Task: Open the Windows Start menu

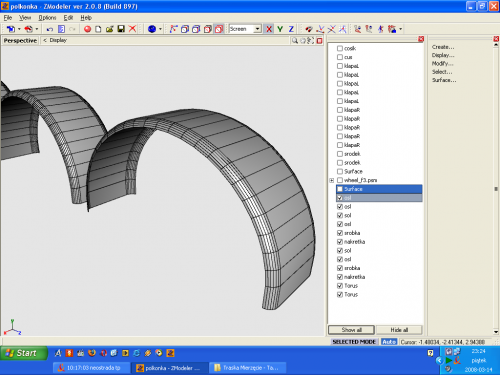Action: click(23, 353)
